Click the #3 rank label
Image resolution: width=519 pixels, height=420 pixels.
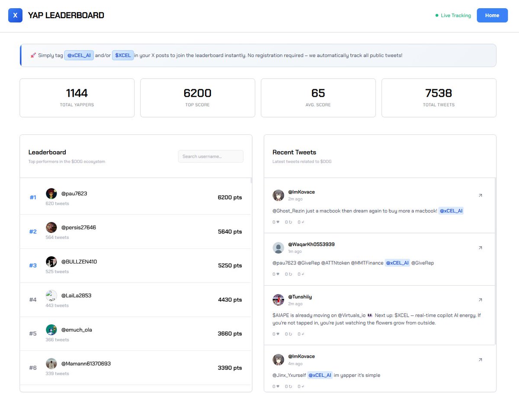pyautogui.click(x=33, y=265)
